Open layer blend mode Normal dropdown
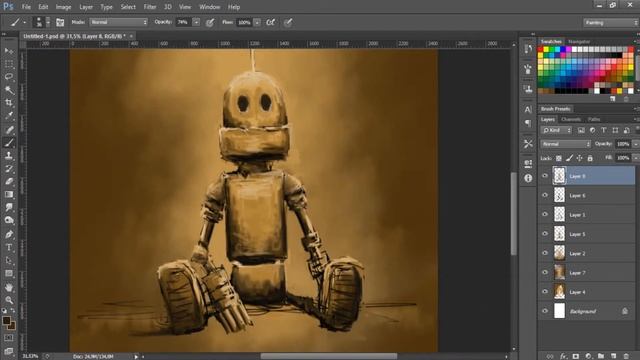 coord(566,144)
